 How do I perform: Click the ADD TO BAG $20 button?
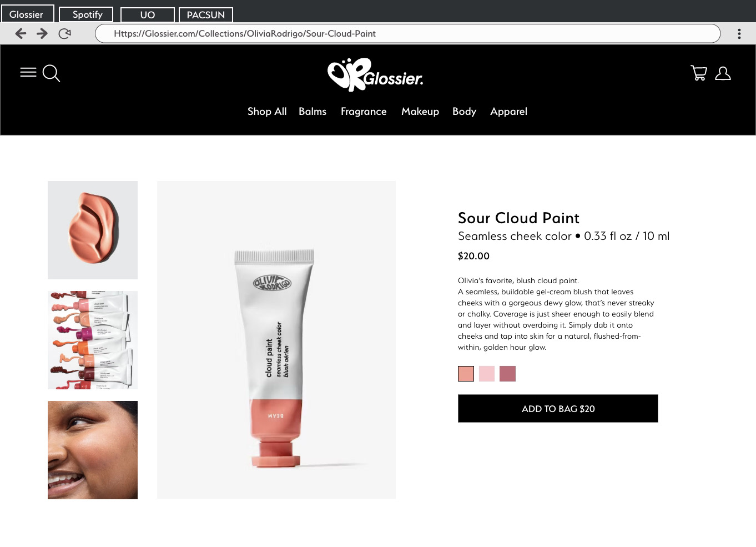click(x=558, y=409)
